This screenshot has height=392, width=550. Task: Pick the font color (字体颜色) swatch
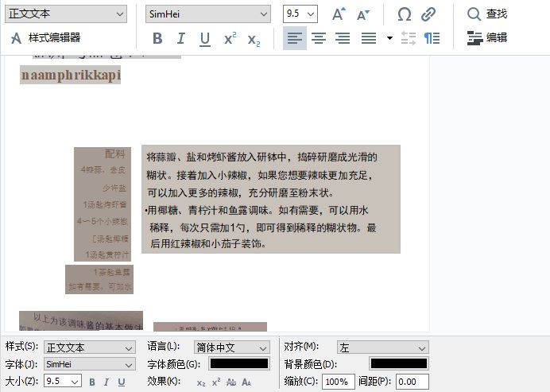click(x=239, y=363)
